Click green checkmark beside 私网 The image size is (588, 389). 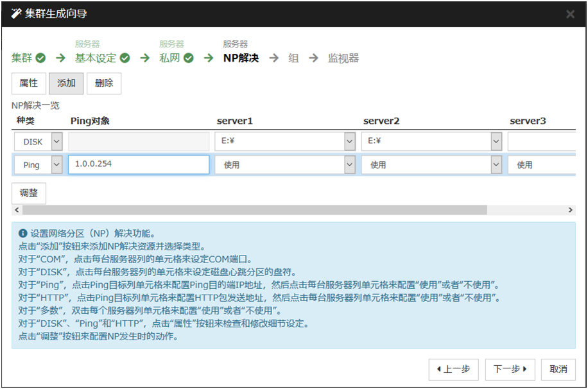coord(188,58)
